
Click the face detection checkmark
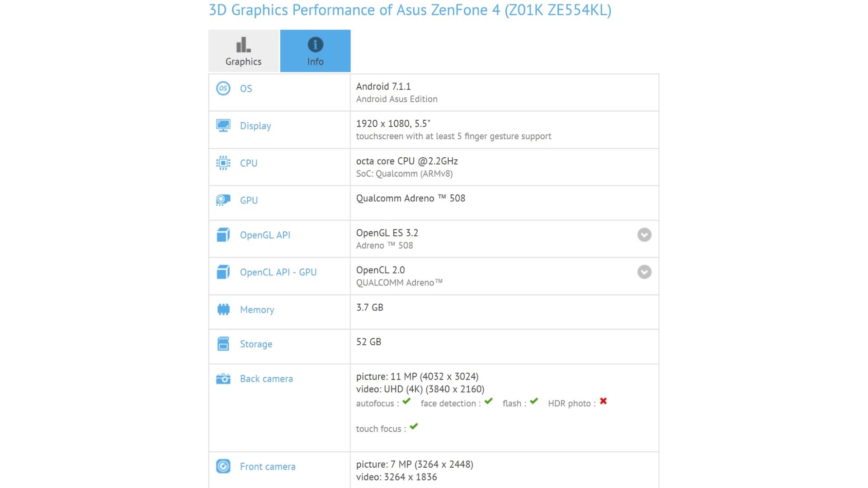click(488, 401)
